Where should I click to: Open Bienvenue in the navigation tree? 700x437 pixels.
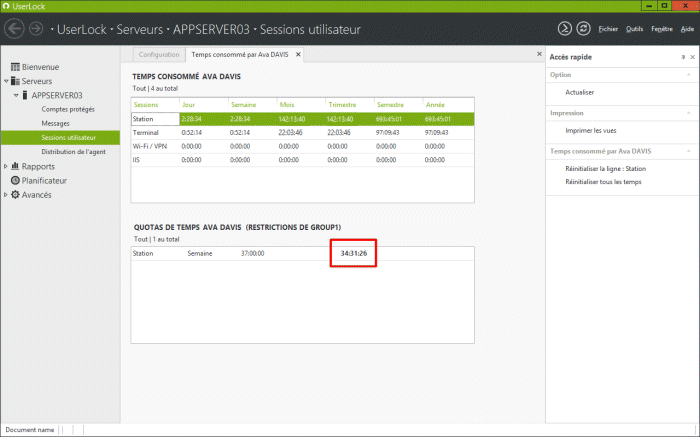click(40, 67)
